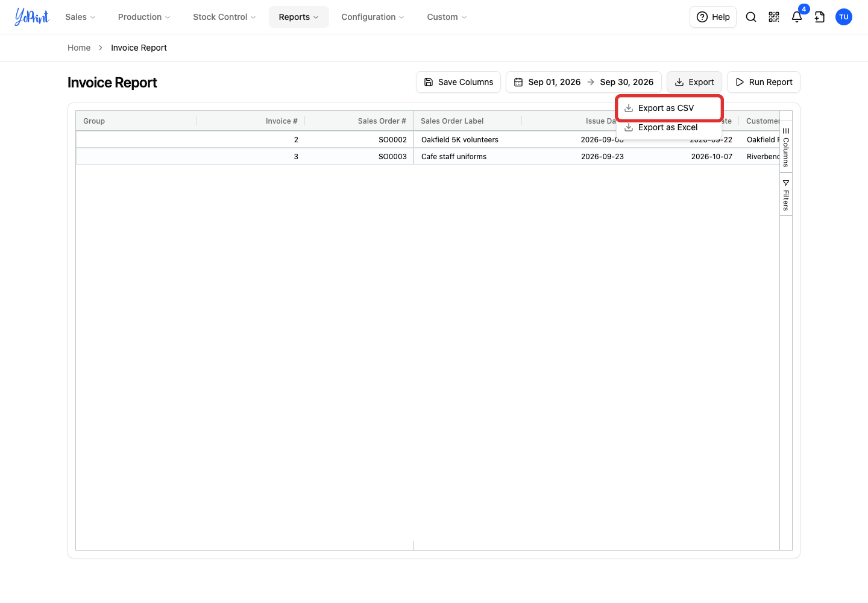Go to Home breadcrumb link
Image resolution: width=868 pixels, height=603 pixels.
[79, 48]
